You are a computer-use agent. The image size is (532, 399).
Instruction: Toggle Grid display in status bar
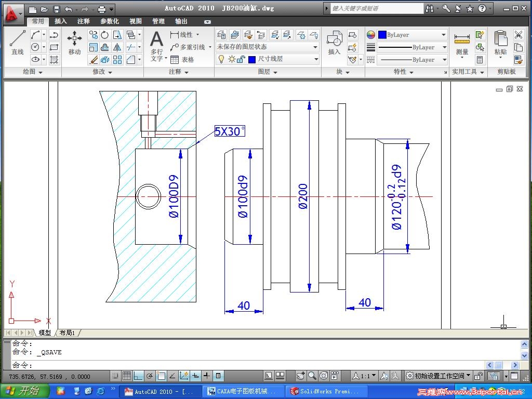click(x=127, y=376)
